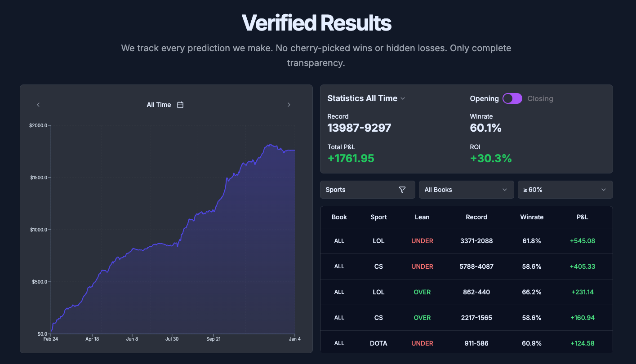Click the Book column header
Screen dimensions: 636x364
tap(339, 217)
